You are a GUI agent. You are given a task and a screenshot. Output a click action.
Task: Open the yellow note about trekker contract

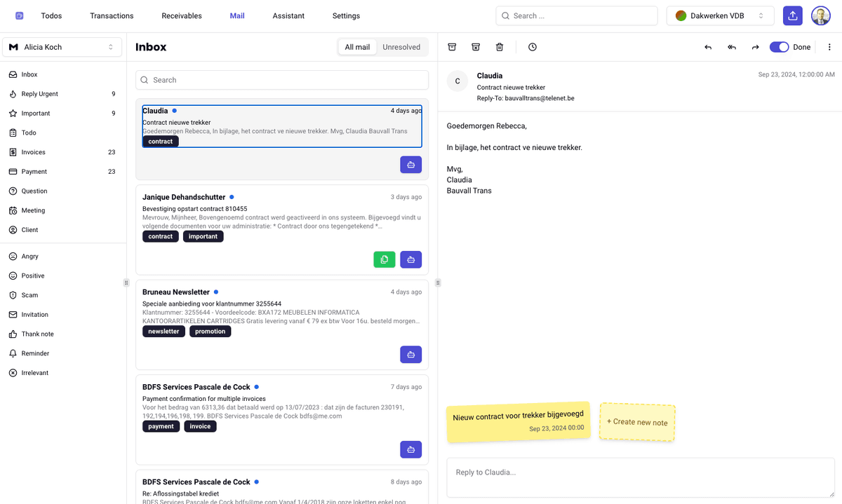[518, 422]
